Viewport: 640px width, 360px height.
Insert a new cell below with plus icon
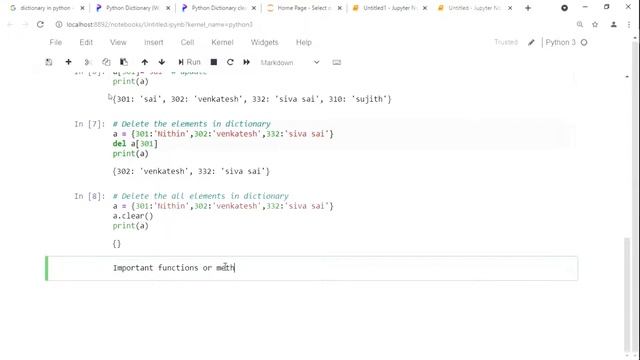click(68, 62)
